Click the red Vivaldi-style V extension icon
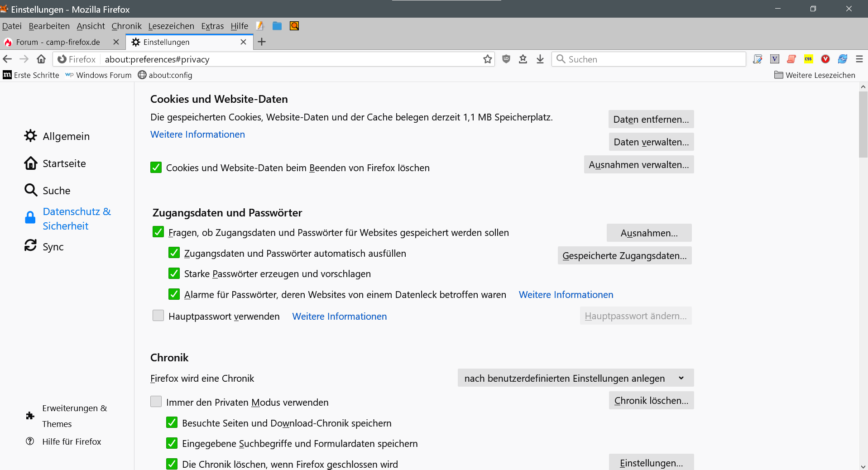This screenshot has height=470, width=868. (825, 59)
